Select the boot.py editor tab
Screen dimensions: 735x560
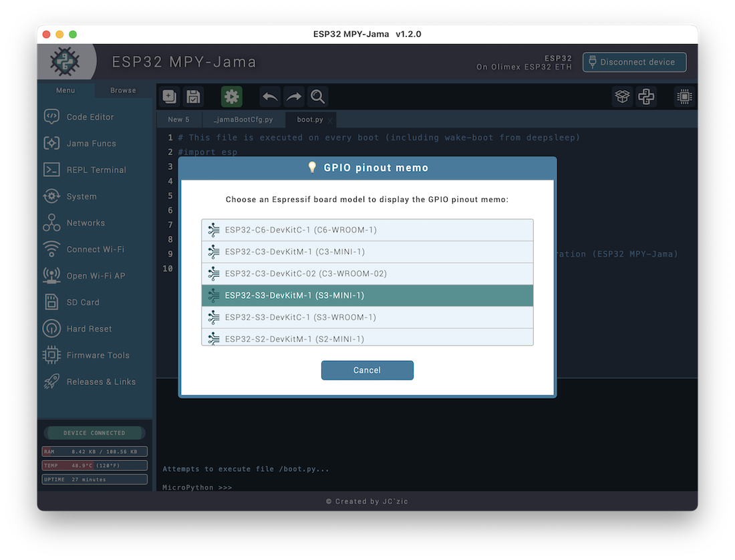tap(310, 120)
